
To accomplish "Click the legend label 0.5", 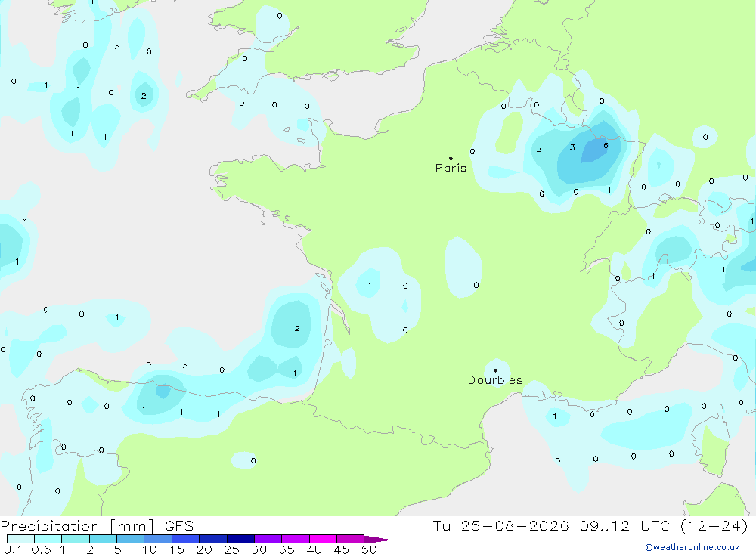I will (41, 549).
